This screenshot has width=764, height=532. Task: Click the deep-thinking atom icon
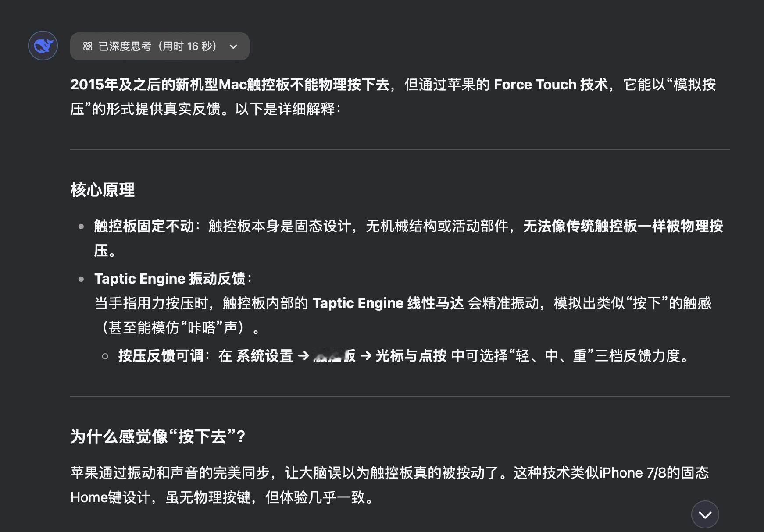click(x=88, y=46)
